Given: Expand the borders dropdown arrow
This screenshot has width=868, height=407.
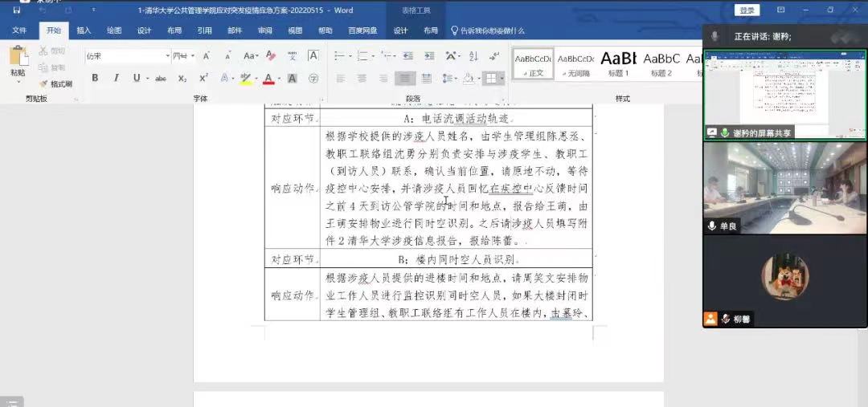Looking at the screenshot, I should [x=502, y=79].
